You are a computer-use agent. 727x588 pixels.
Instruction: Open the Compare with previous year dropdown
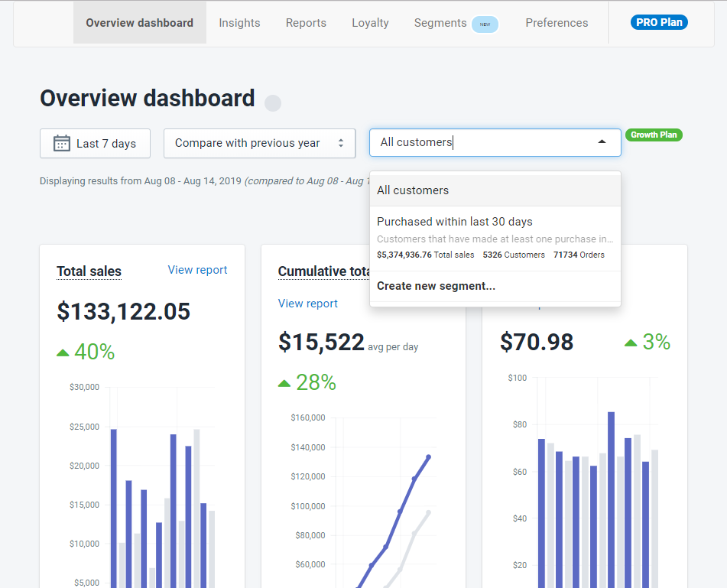260,143
